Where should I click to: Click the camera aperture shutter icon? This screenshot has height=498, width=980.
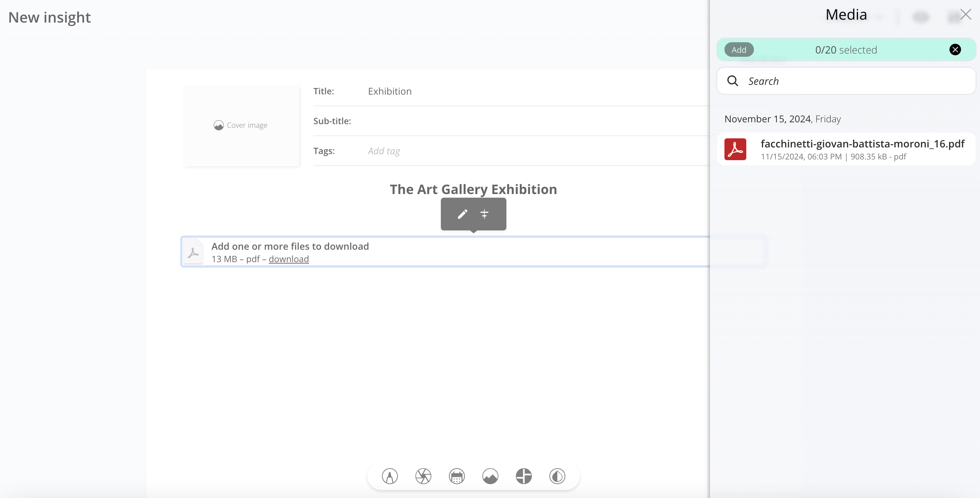[x=423, y=476]
